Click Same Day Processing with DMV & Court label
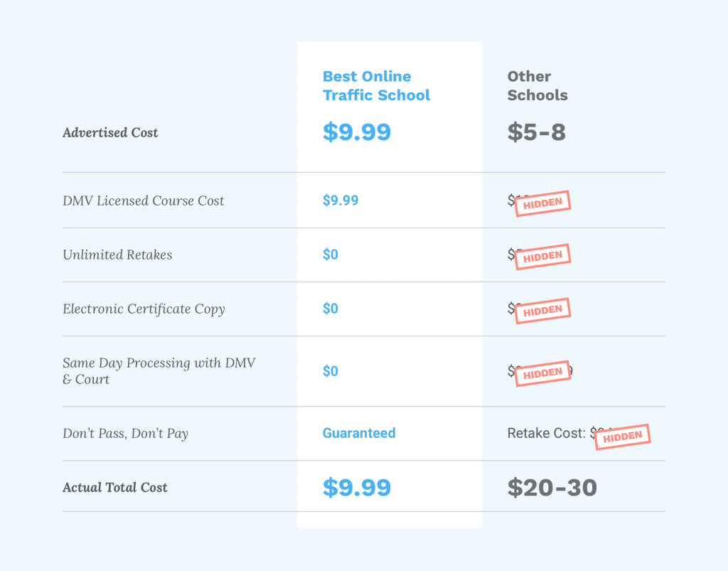Viewport: 728px width, 571px height. 159,371
